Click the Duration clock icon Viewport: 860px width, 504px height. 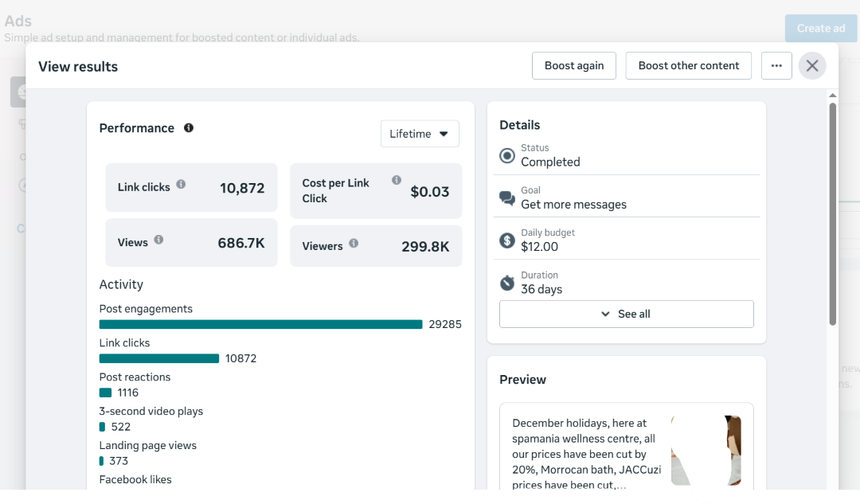click(x=507, y=282)
